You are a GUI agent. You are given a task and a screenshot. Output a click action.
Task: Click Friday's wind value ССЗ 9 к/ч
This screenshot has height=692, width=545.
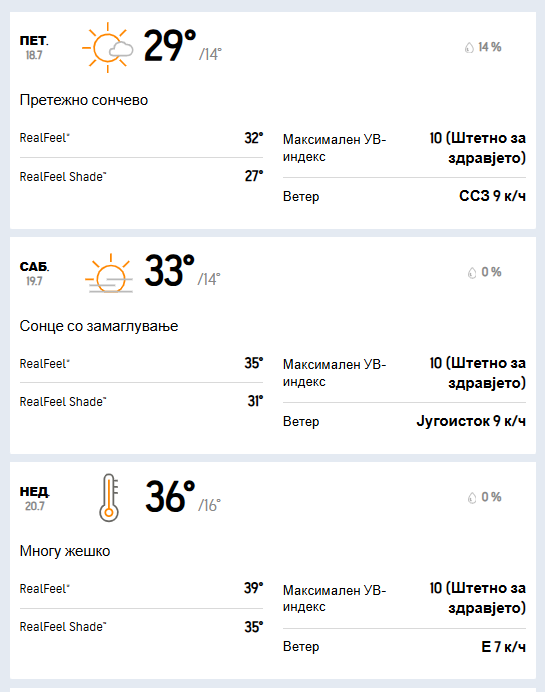coord(492,196)
